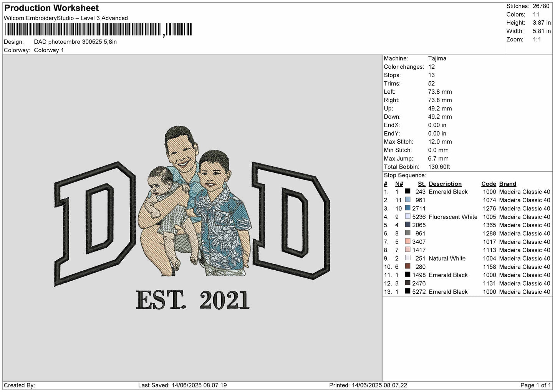Screen dimensions: 555x392
Task: Choose the dark gray swatch for code 1131
Action: [408, 283]
